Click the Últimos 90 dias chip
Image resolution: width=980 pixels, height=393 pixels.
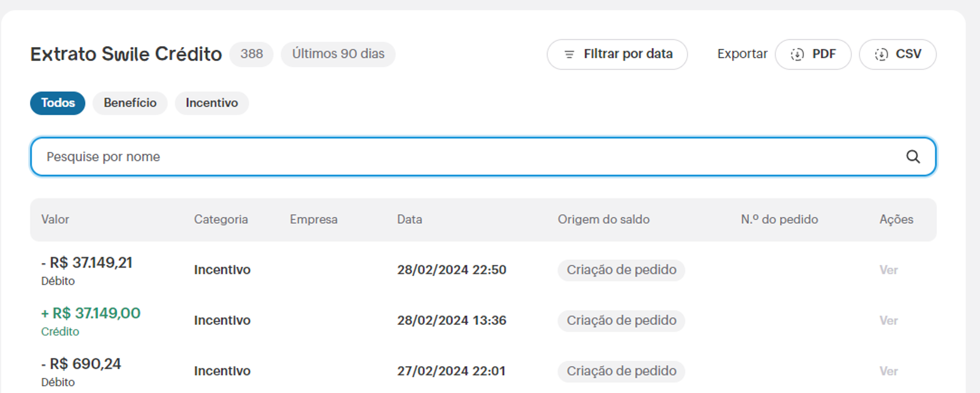pos(338,54)
